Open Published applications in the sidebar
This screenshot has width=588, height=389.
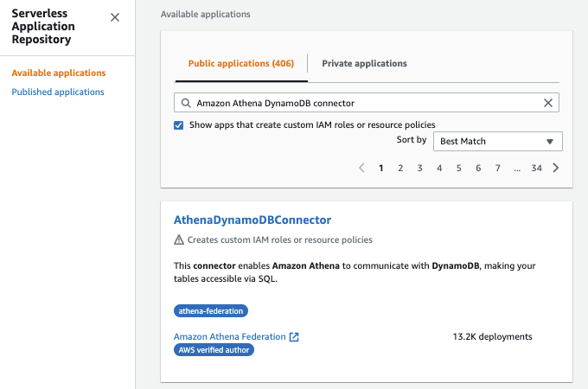[x=58, y=92]
